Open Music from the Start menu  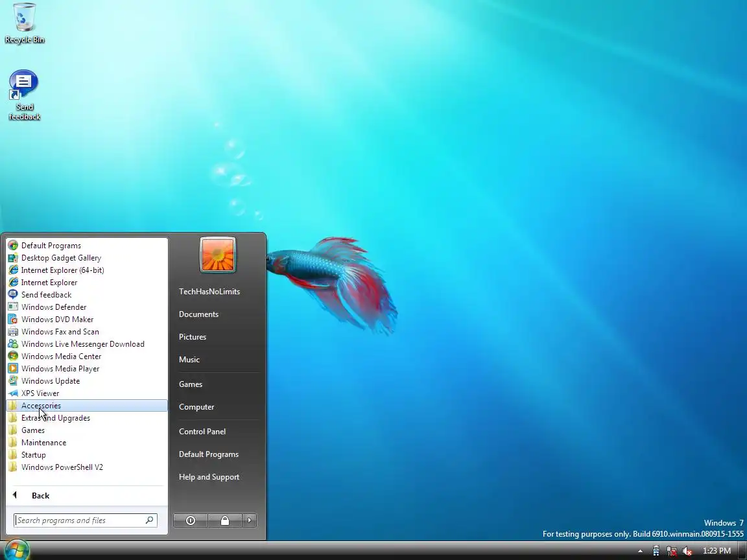coord(189,360)
